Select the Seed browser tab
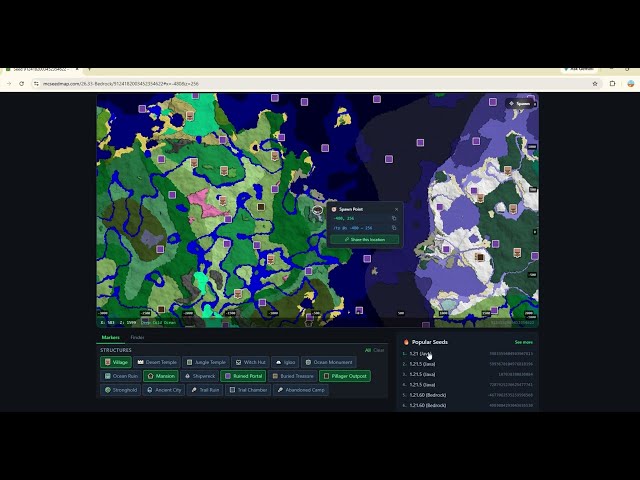The width and height of the screenshot is (640, 480). 41,70
